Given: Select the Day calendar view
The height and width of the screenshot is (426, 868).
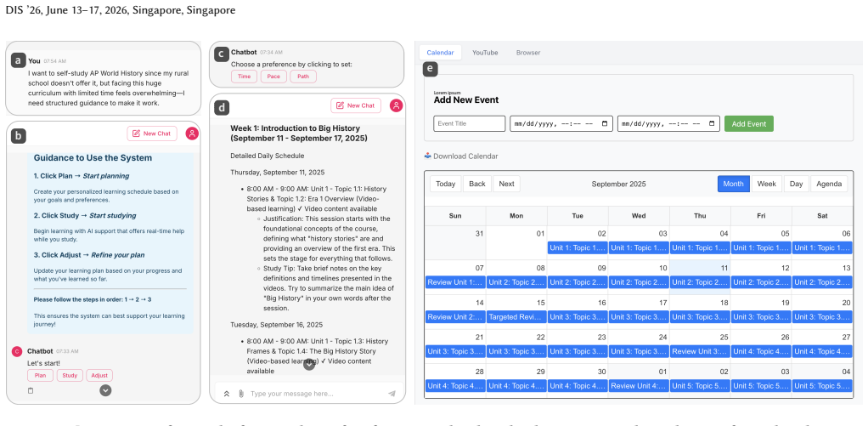Looking at the screenshot, I should click(796, 184).
